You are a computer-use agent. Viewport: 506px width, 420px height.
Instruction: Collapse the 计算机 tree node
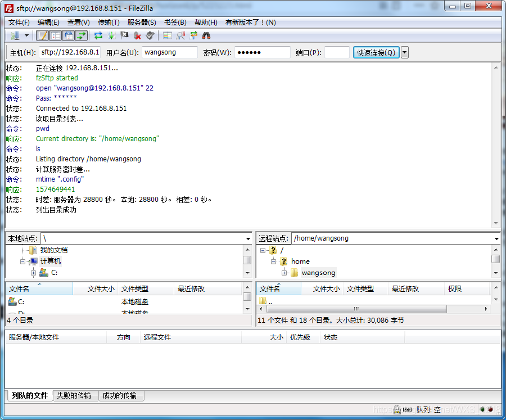click(22, 261)
